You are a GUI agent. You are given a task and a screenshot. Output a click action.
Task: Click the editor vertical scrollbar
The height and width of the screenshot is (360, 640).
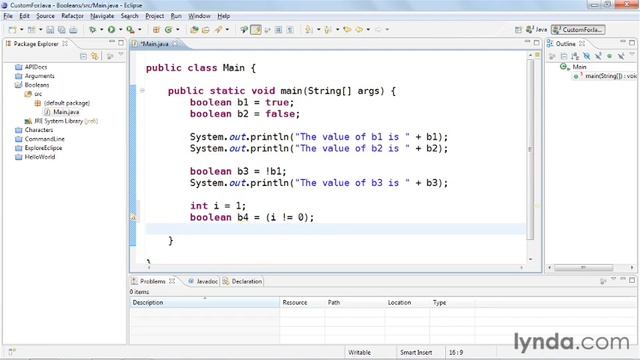tap(530, 149)
